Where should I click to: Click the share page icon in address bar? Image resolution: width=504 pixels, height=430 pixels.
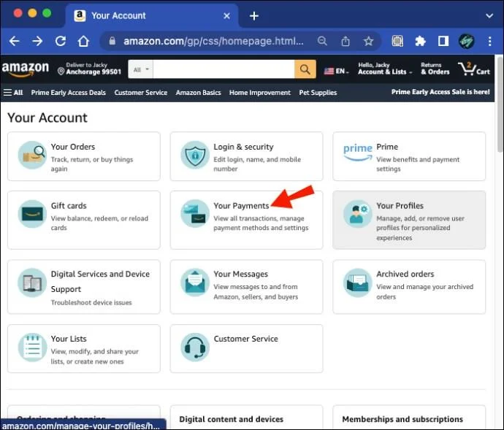pos(345,41)
